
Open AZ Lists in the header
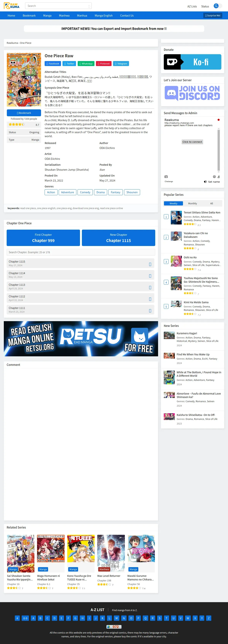[x=192, y=6]
